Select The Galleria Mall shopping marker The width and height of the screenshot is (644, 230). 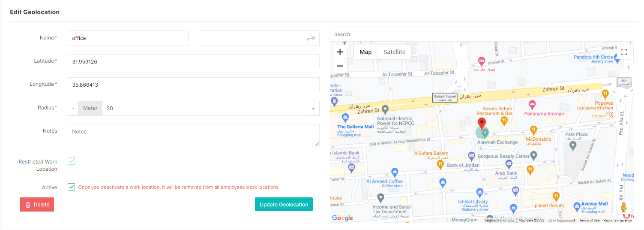[x=345, y=117]
